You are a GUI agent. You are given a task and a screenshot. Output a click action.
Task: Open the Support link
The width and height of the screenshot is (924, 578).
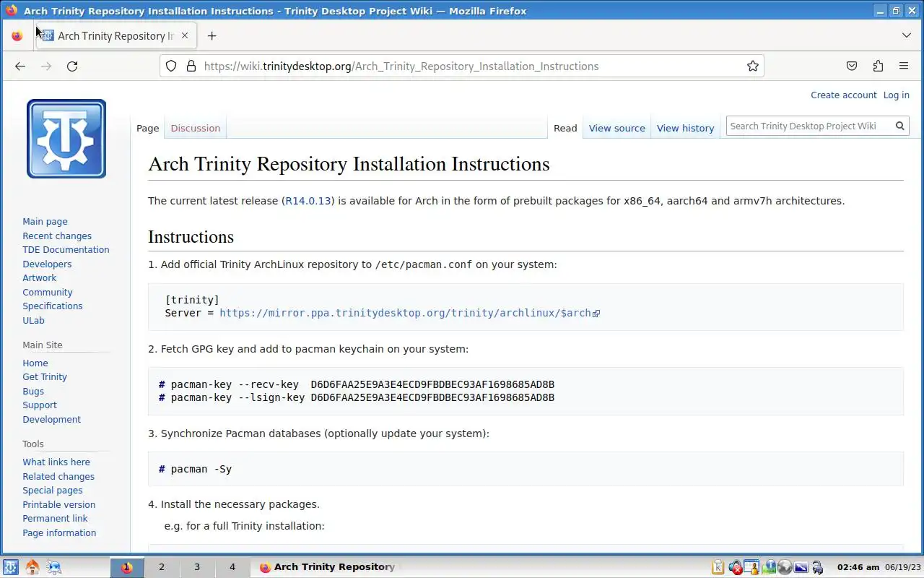40,405
